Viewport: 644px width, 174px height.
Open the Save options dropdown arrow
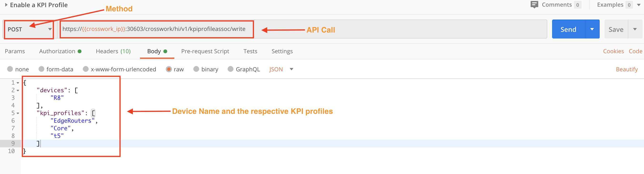(635, 29)
